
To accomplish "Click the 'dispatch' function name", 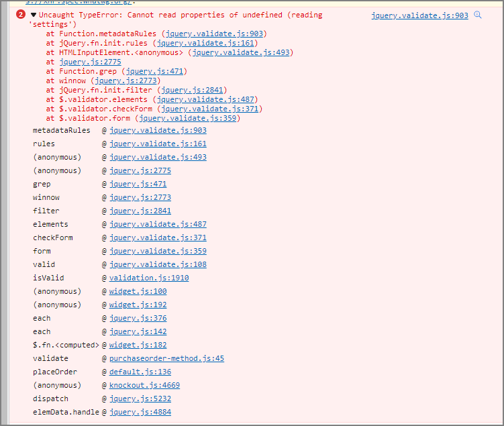I will tap(50, 398).
